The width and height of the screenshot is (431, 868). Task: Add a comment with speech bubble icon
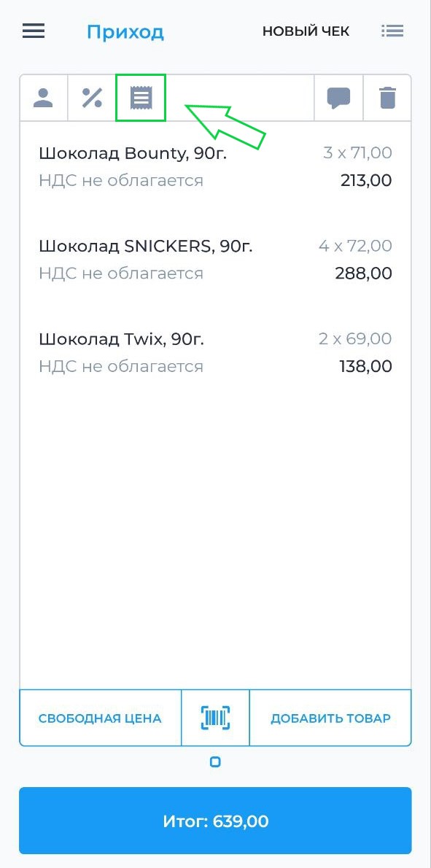[338, 98]
